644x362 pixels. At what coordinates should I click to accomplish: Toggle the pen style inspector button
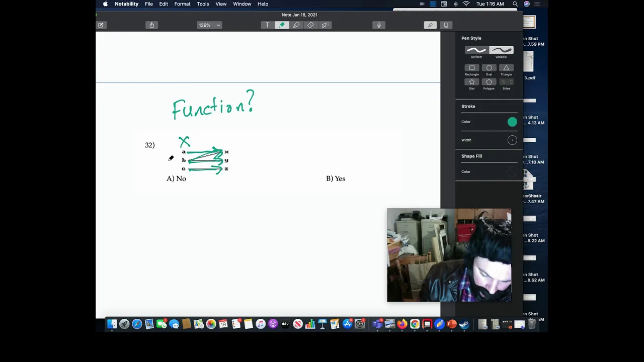(x=430, y=25)
